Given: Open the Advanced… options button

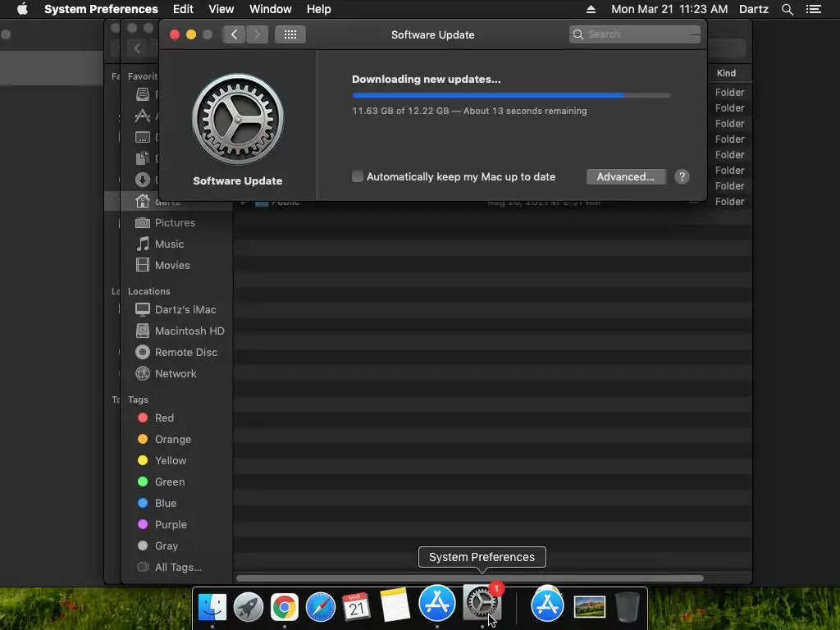Looking at the screenshot, I should click(x=626, y=177).
